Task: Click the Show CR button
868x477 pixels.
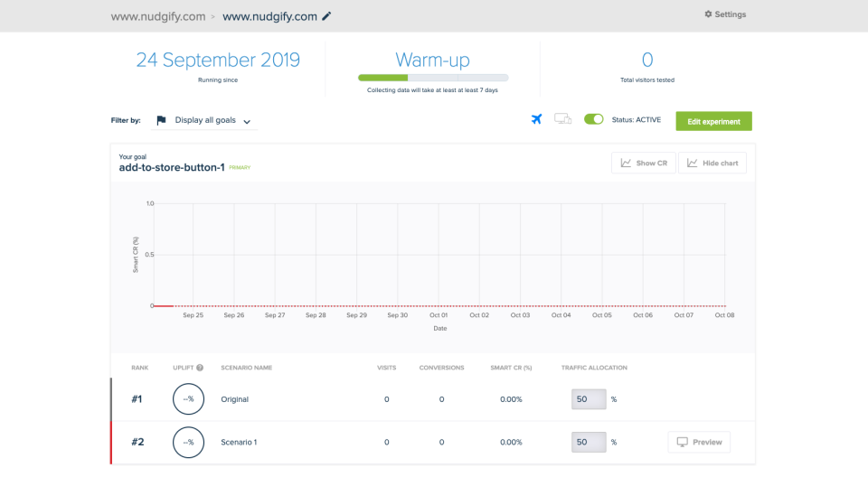Action: pos(643,163)
